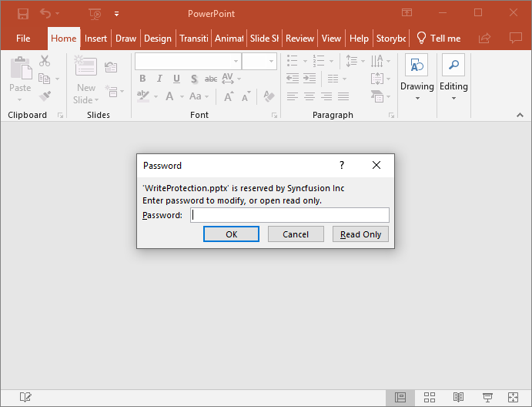Screen dimensions: 532x407
Task: Click the Help question mark in dialog
Action: tap(342, 165)
